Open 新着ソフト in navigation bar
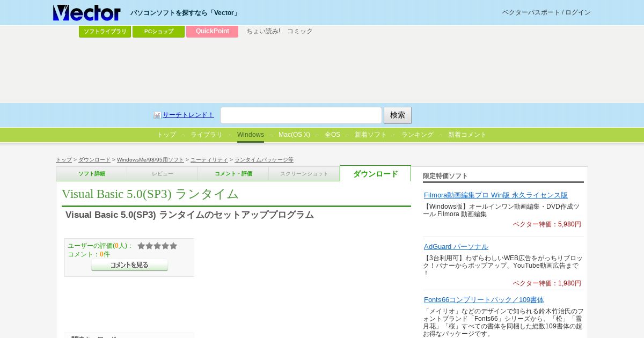This screenshot has height=338, width=644. (371, 135)
